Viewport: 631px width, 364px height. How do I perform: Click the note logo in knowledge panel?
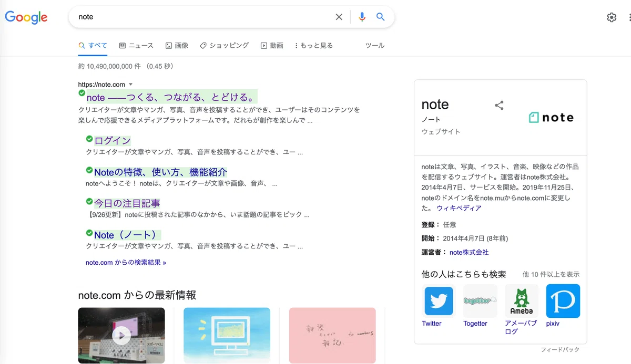pos(551,118)
